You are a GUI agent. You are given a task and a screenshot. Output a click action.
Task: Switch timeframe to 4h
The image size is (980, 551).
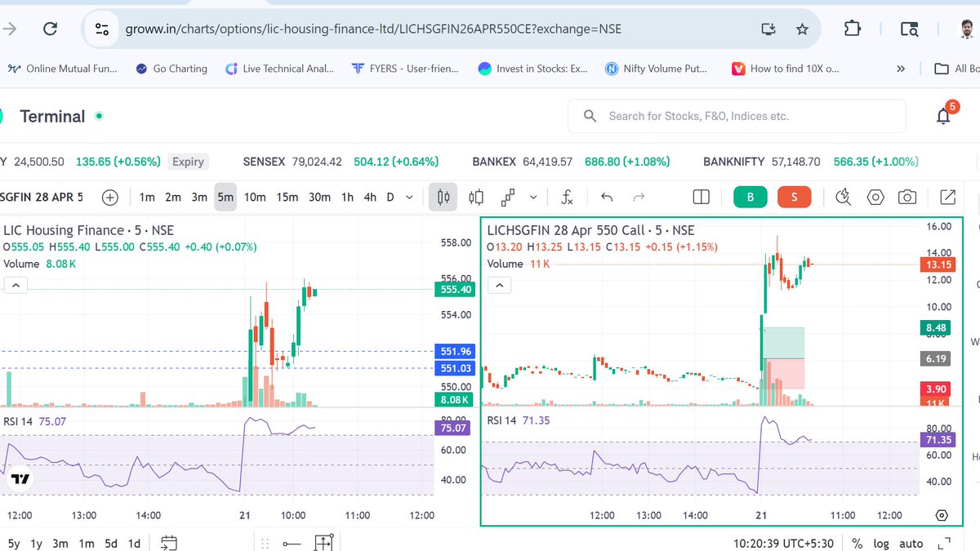370,197
